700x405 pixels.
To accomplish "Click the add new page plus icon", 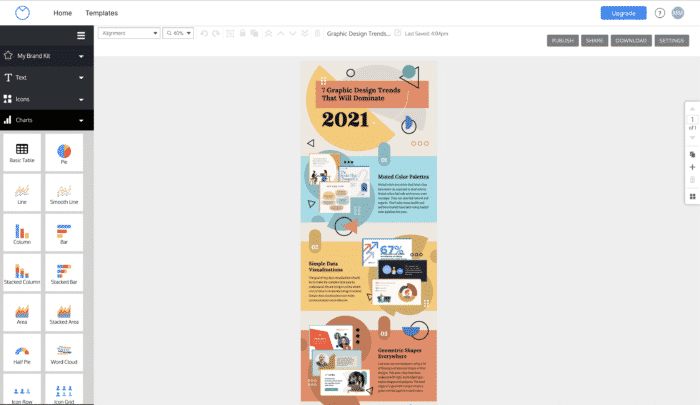I will tap(691, 168).
